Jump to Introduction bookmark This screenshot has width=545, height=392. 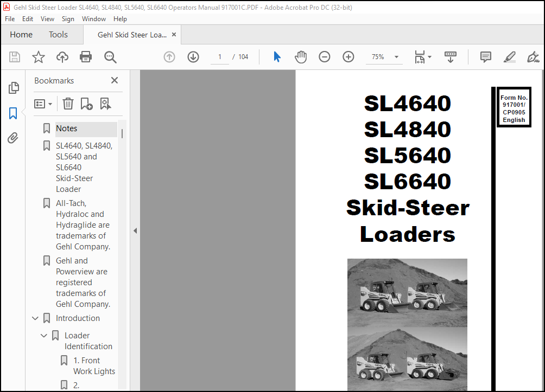point(78,318)
